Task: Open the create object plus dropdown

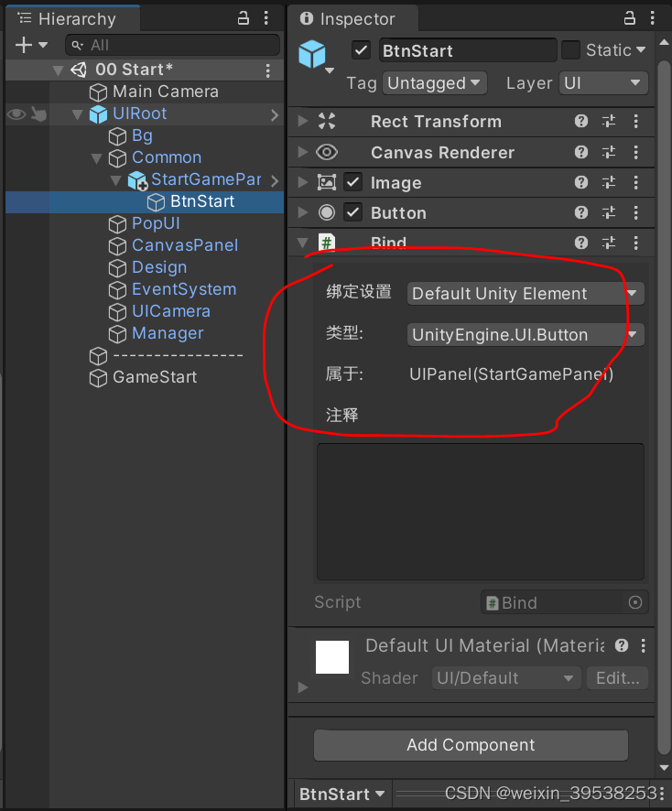Action: point(31,46)
